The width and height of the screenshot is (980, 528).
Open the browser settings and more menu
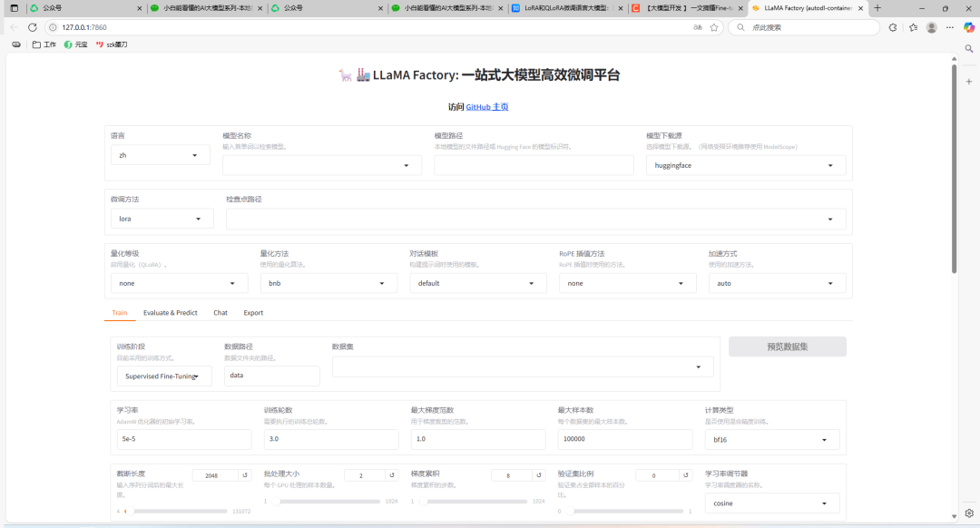tap(950, 27)
